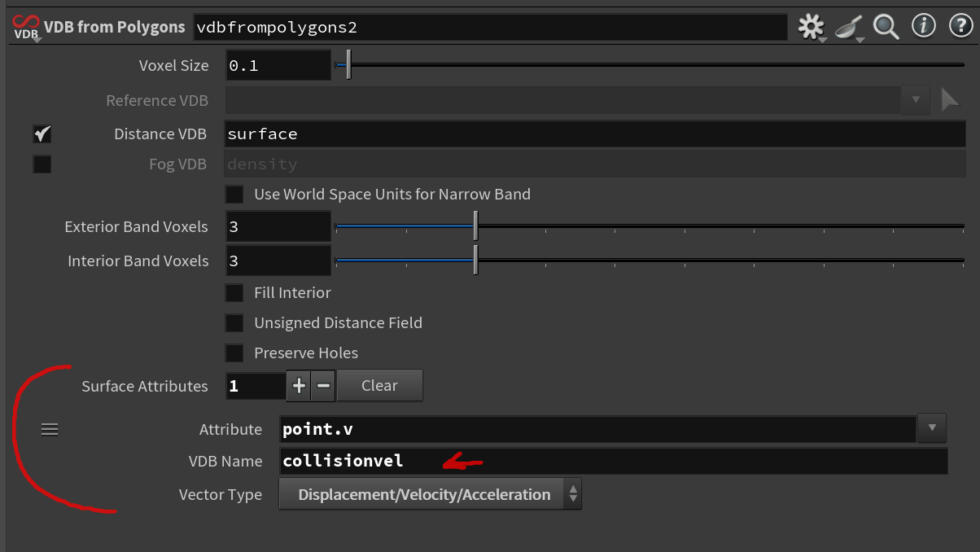The image size is (980, 552).
Task: Add a surface attribute with plus button
Action: pos(299,386)
